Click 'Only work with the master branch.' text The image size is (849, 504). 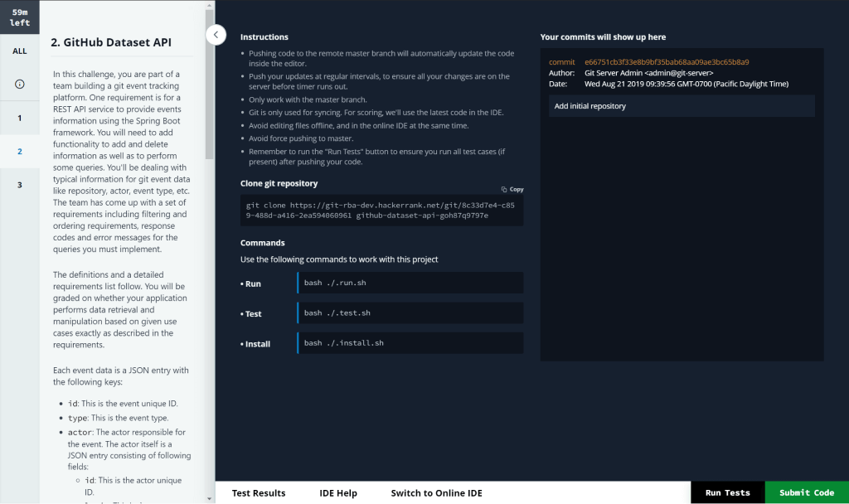click(x=308, y=99)
